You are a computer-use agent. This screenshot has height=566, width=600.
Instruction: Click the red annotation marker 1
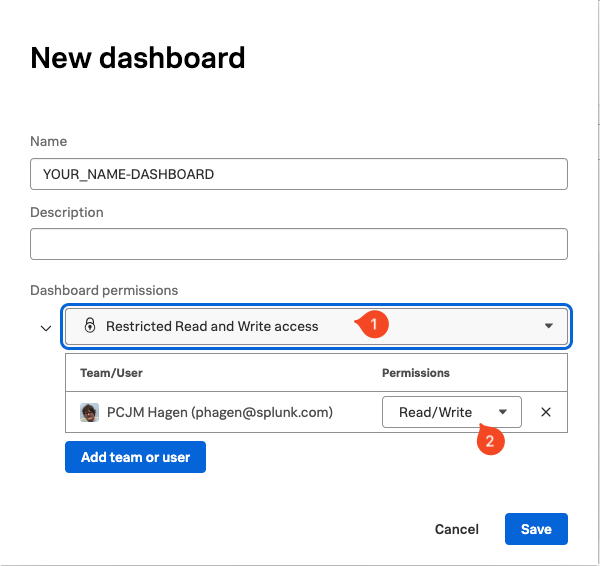(373, 324)
